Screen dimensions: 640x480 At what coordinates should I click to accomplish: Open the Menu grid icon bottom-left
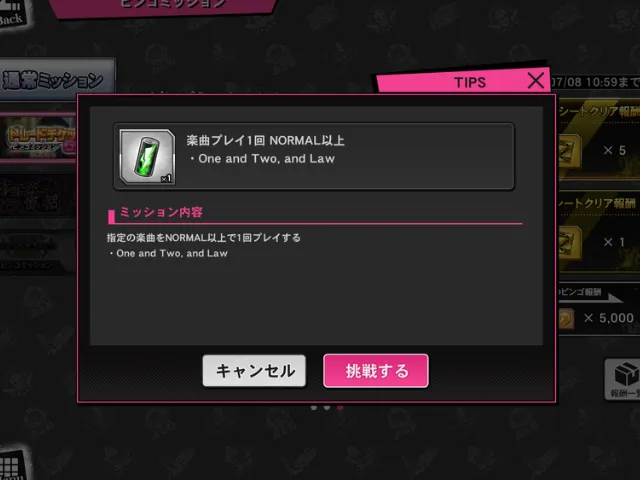pos(12,465)
